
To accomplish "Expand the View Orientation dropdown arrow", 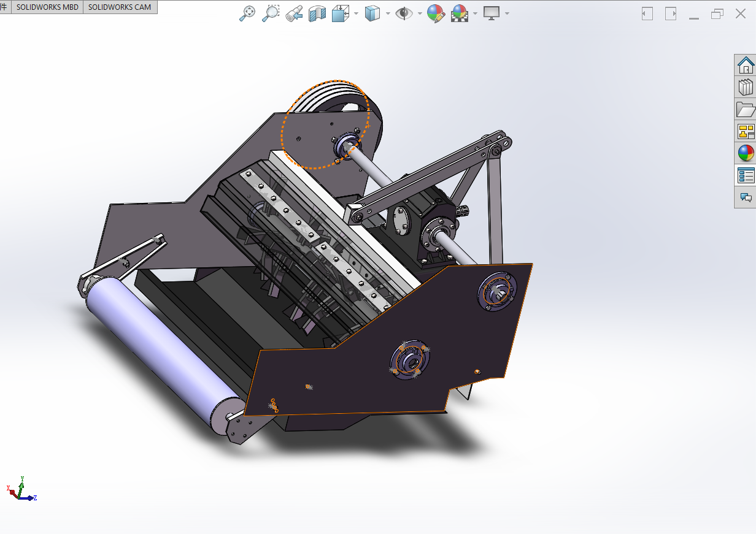I will click(357, 13).
